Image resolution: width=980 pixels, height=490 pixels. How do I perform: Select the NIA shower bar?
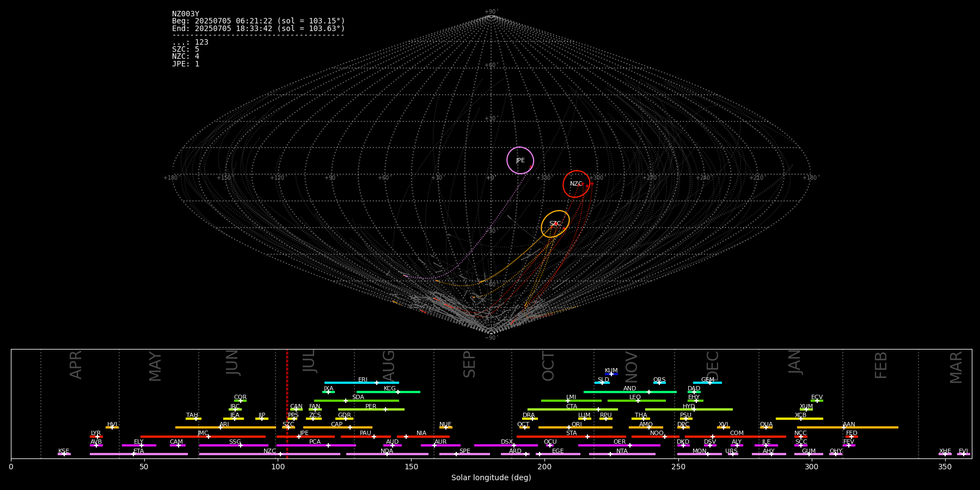coord(423,436)
